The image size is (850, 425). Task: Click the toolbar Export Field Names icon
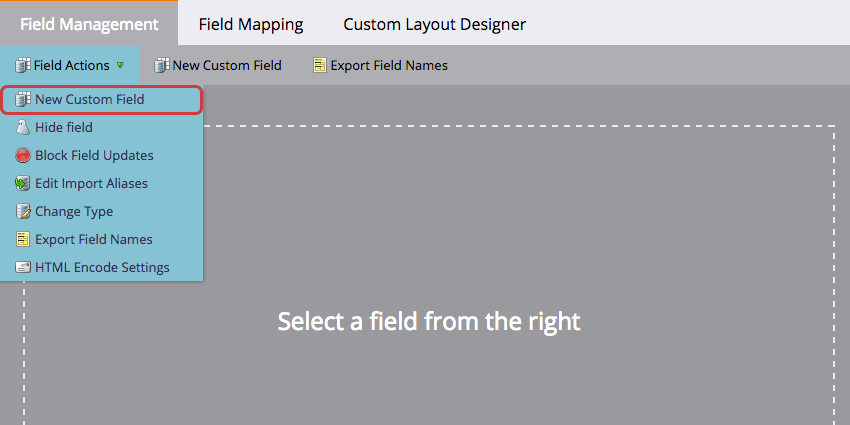320,66
